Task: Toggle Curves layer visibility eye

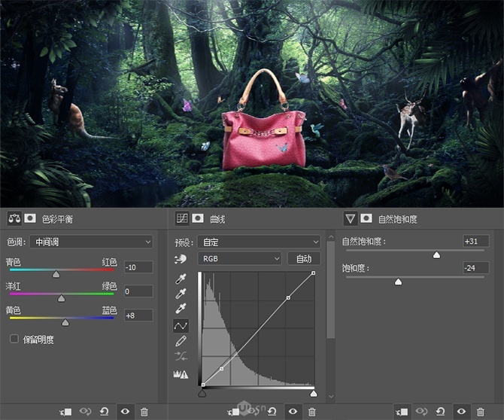Action: click(x=293, y=412)
